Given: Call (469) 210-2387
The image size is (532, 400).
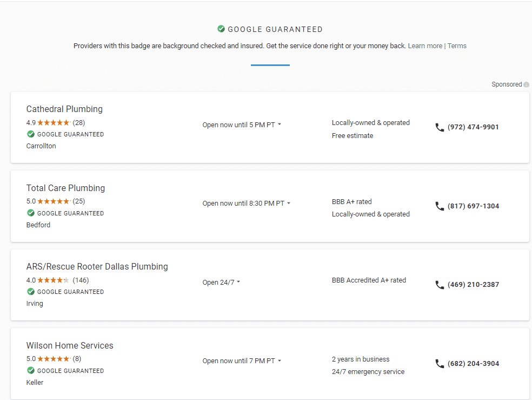Looking at the screenshot, I should 473,285.
